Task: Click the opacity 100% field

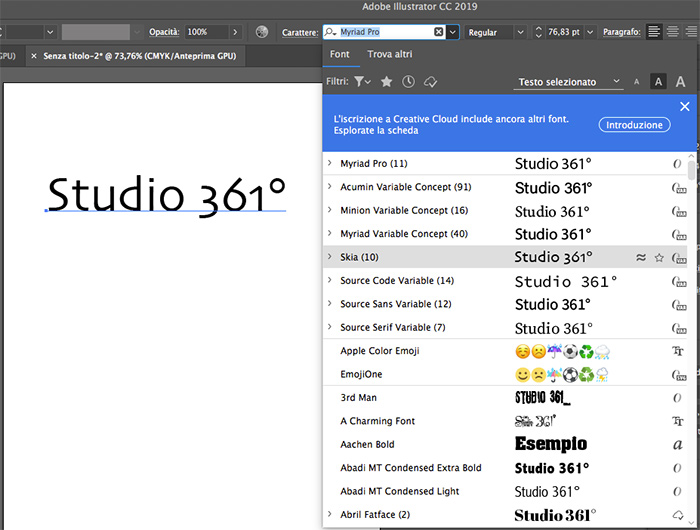Action: point(206,32)
